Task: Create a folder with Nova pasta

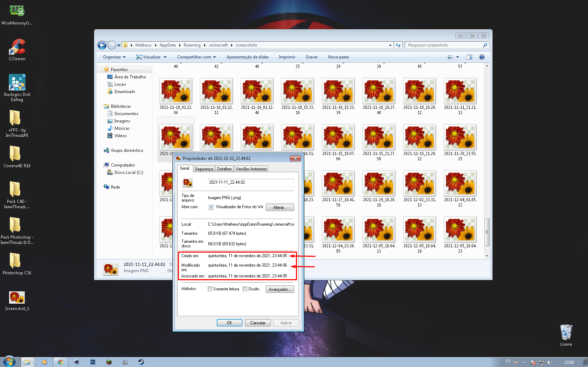Action: click(338, 57)
